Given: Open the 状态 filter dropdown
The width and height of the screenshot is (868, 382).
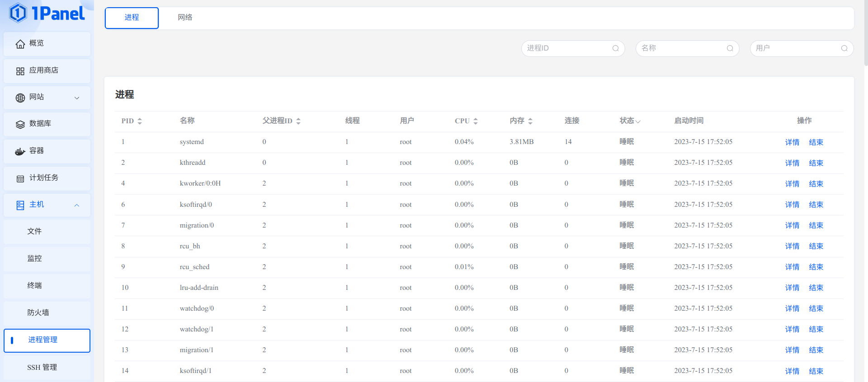Looking at the screenshot, I should [638, 121].
